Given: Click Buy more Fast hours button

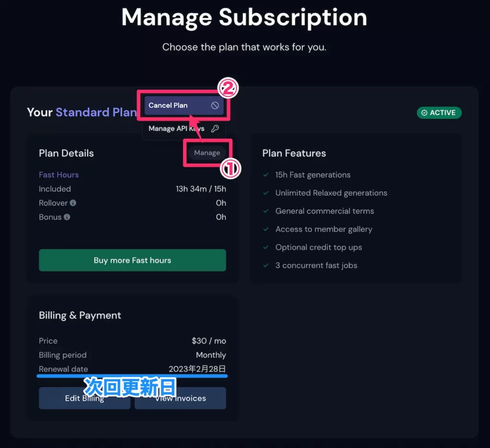Looking at the screenshot, I should click(x=133, y=260).
